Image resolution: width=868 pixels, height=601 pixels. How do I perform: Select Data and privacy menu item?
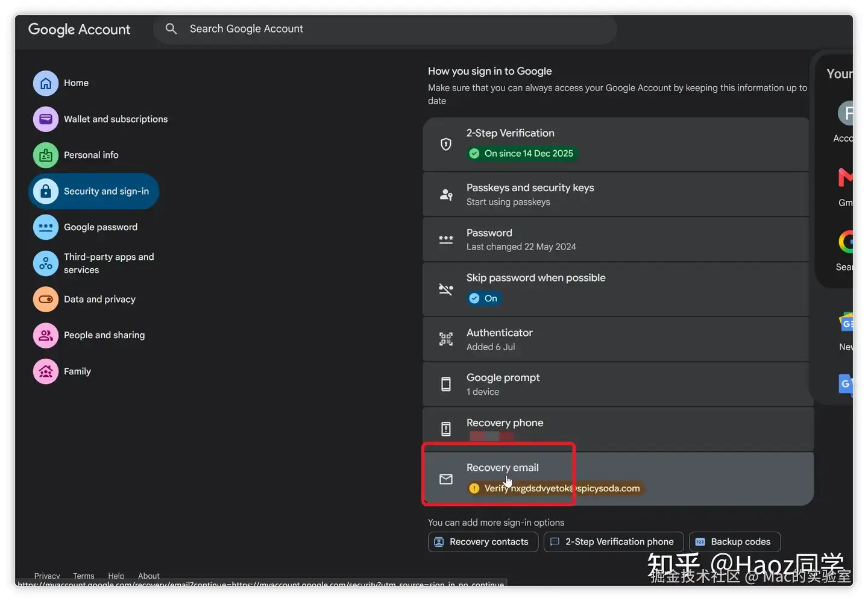(x=99, y=299)
